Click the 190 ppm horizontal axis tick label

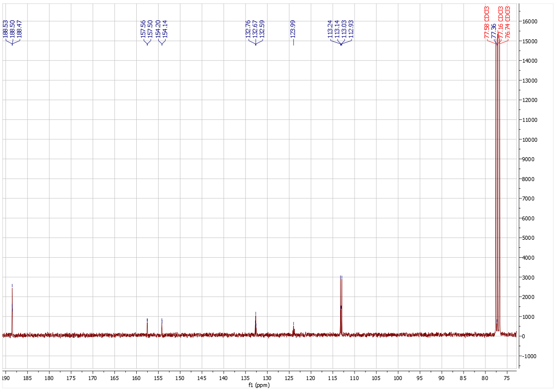click(x=5, y=379)
